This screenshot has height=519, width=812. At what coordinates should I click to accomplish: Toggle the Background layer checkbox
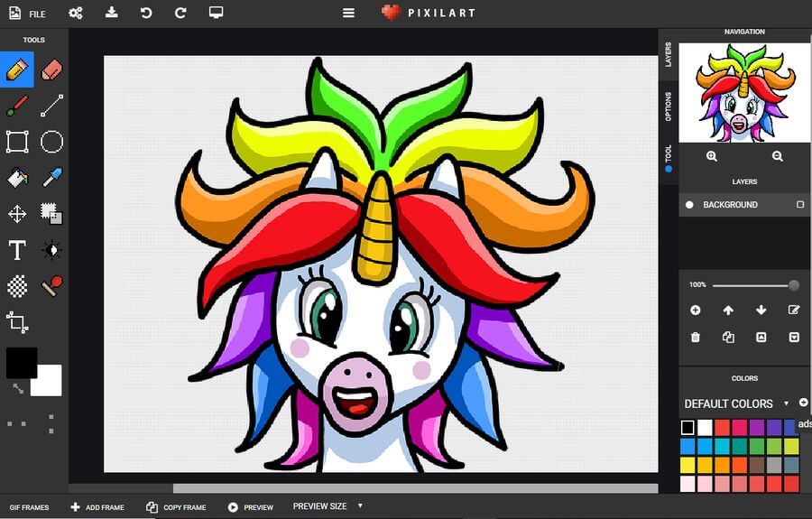pos(799,205)
